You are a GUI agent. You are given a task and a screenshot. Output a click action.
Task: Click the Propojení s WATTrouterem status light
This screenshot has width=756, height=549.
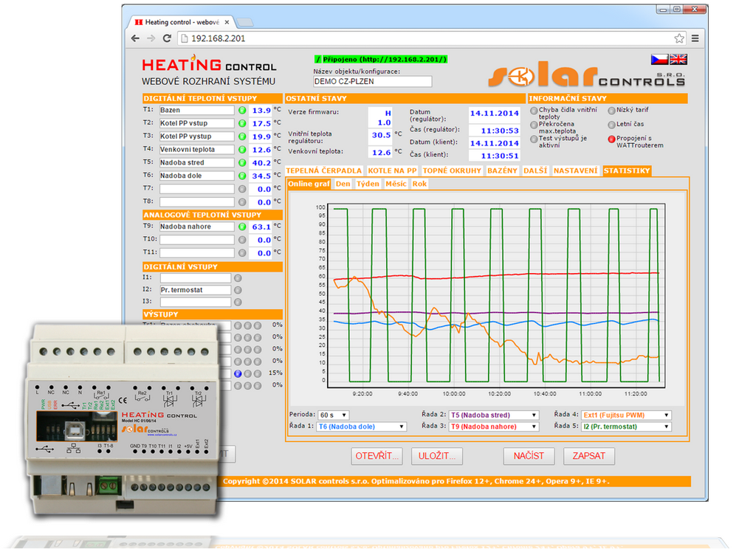611,139
